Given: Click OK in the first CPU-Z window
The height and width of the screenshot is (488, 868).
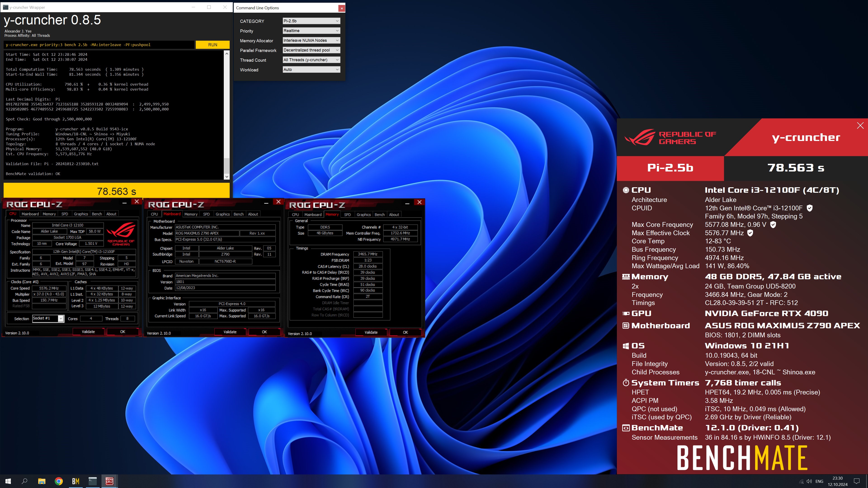Looking at the screenshot, I should (x=123, y=332).
